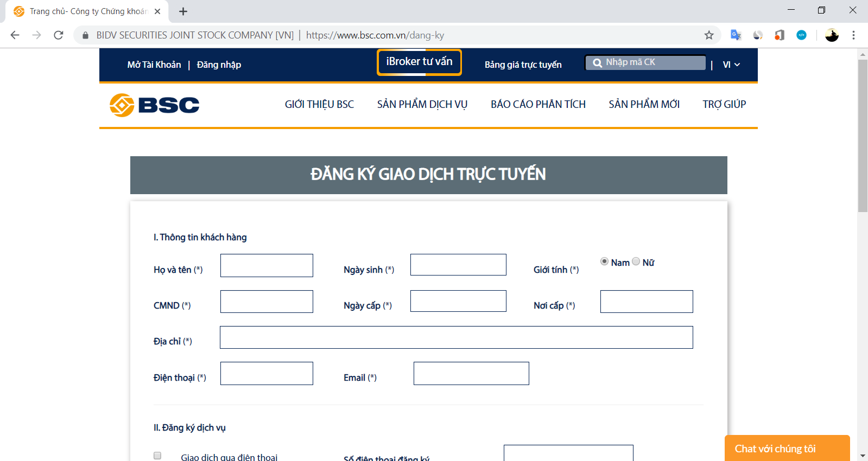Close the Trang chủ browser tab
Screen dimensions: 868x461
tap(157, 11)
